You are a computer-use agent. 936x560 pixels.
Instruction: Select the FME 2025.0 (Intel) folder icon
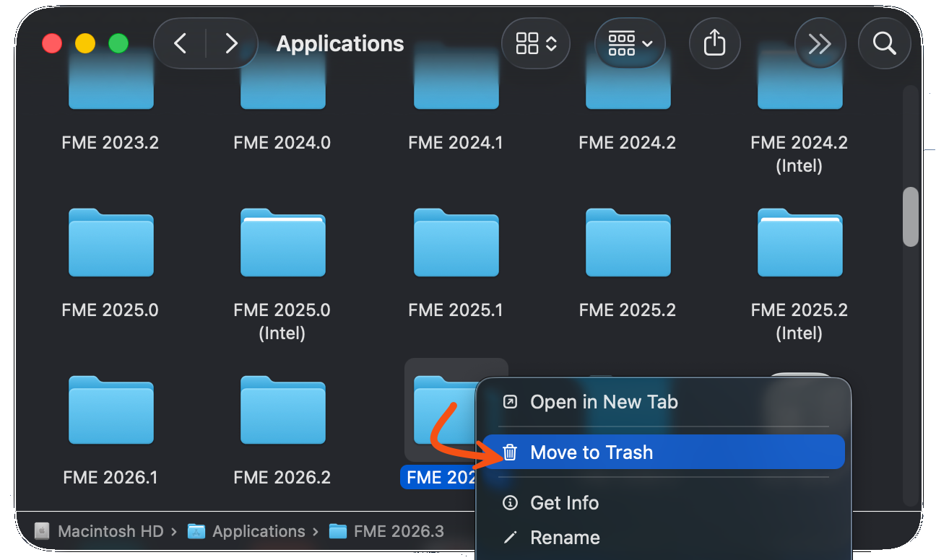(282, 242)
